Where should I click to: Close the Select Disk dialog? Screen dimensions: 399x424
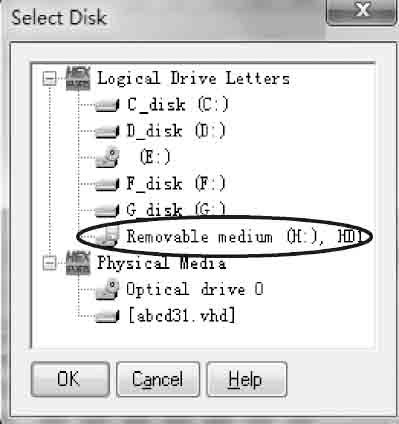click(x=361, y=11)
